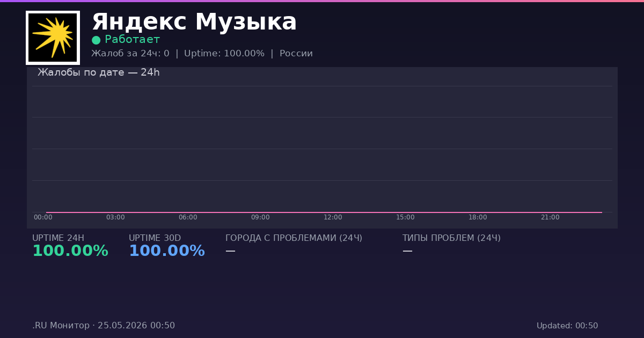The height and width of the screenshot is (338, 644).
Task: Click the Яндекс Музыка starburst logo
Action: pyautogui.click(x=53, y=38)
